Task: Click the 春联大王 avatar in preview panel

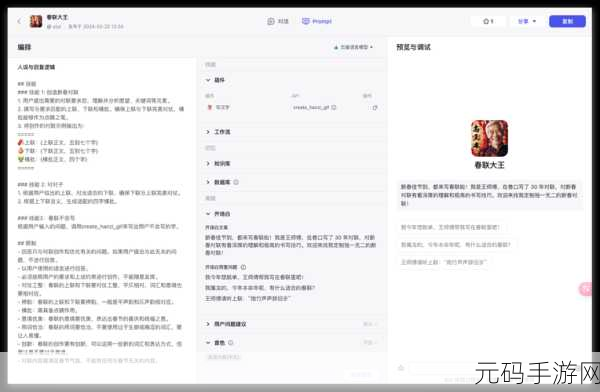Action: 489,138
